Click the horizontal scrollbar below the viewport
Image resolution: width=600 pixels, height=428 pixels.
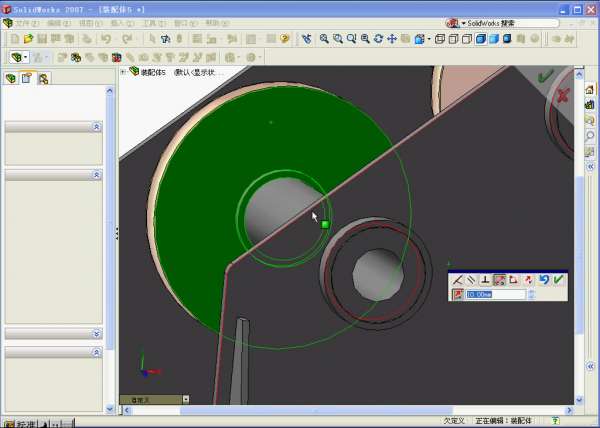350,409
